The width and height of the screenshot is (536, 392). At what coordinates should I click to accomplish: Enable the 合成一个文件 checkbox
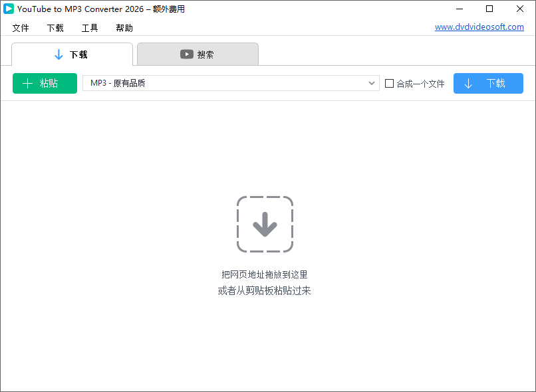pyautogui.click(x=389, y=83)
